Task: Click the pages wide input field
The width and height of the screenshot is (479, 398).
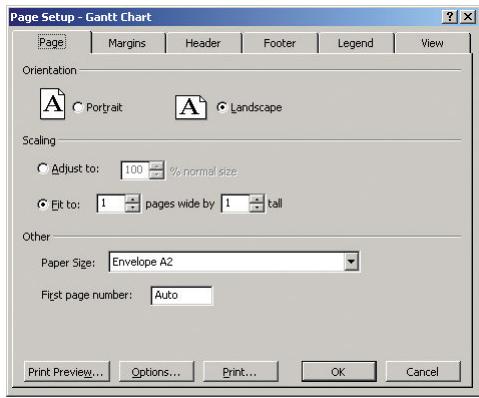Action: 111,203
